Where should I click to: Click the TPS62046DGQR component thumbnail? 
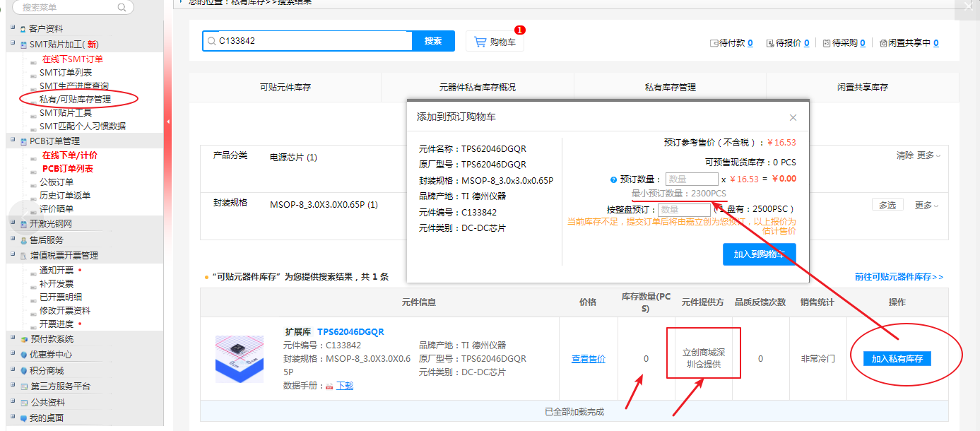239,359
